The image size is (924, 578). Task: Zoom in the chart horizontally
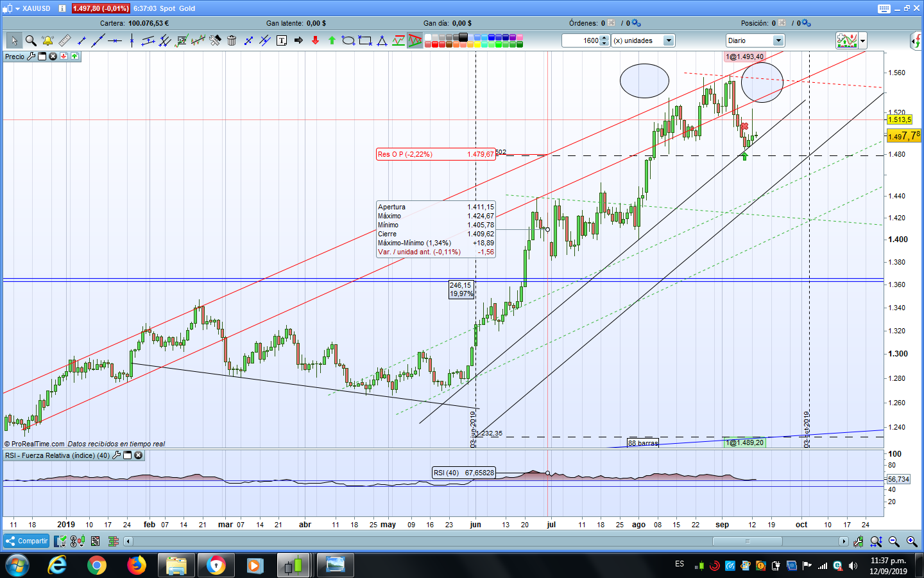tap(912, 541)
